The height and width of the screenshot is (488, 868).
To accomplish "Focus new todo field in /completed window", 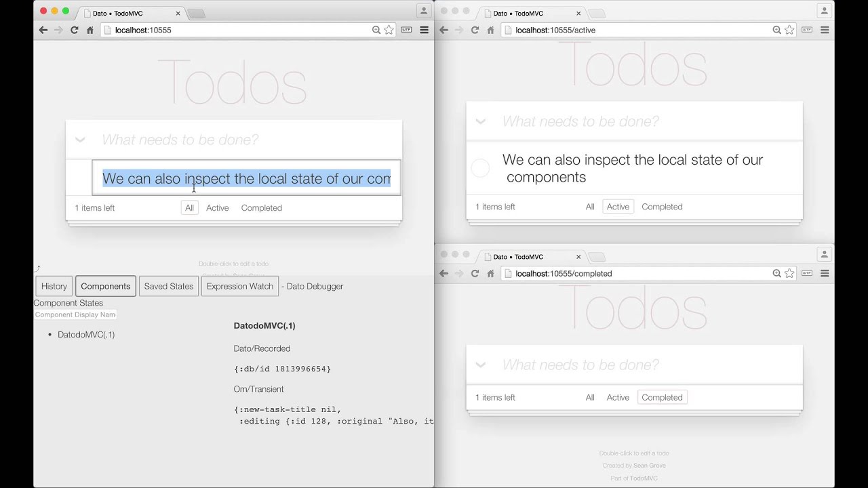I will [635, 365].
